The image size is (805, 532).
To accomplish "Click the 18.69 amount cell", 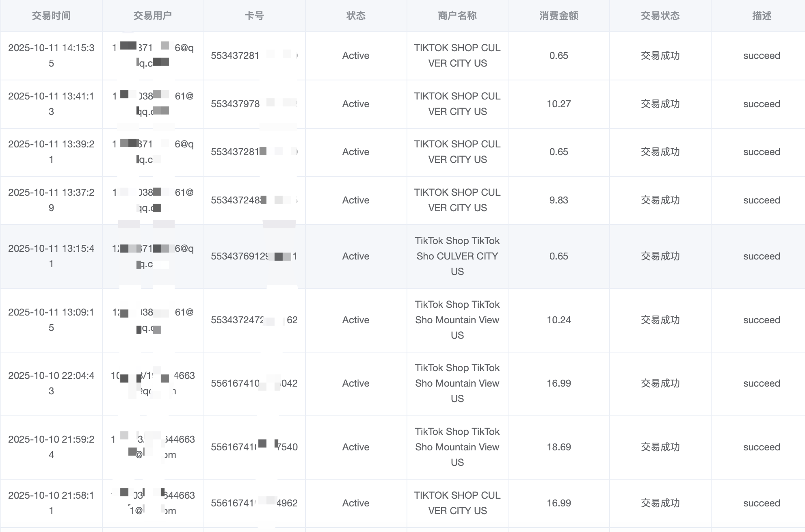I will [559, 447].
